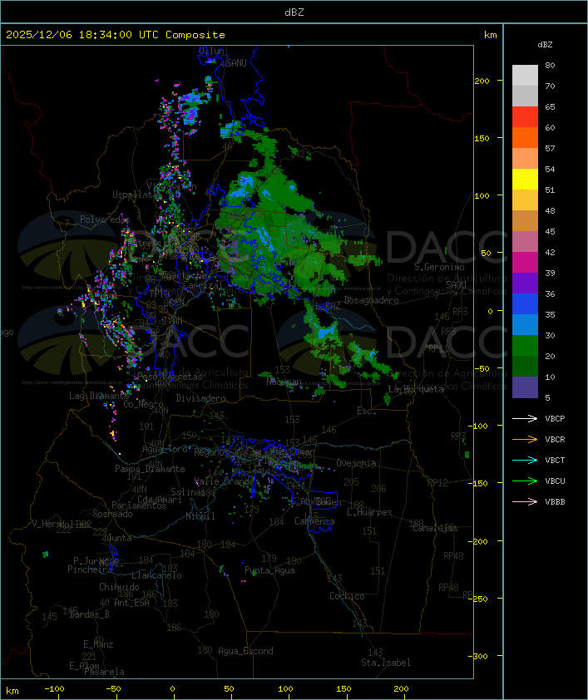
Task: Click the VBBB legend label
Action: pos(555,502)
